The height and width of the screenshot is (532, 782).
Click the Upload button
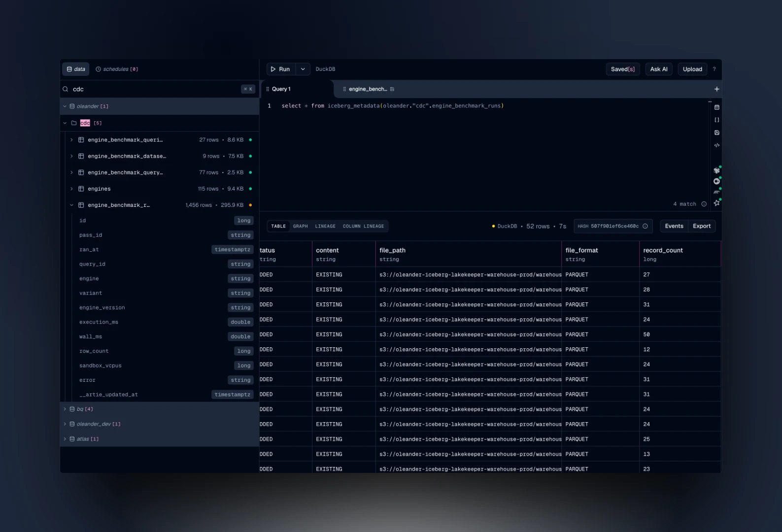692,69
